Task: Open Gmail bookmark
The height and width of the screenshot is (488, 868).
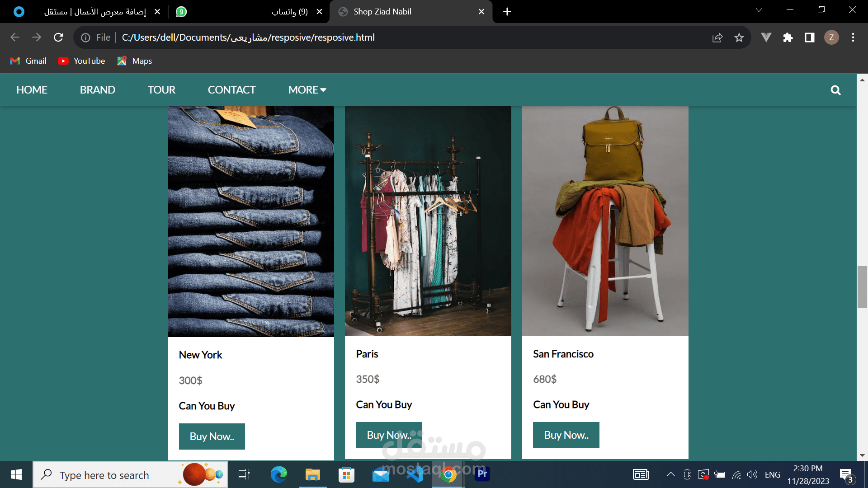Action: (28, 61)
